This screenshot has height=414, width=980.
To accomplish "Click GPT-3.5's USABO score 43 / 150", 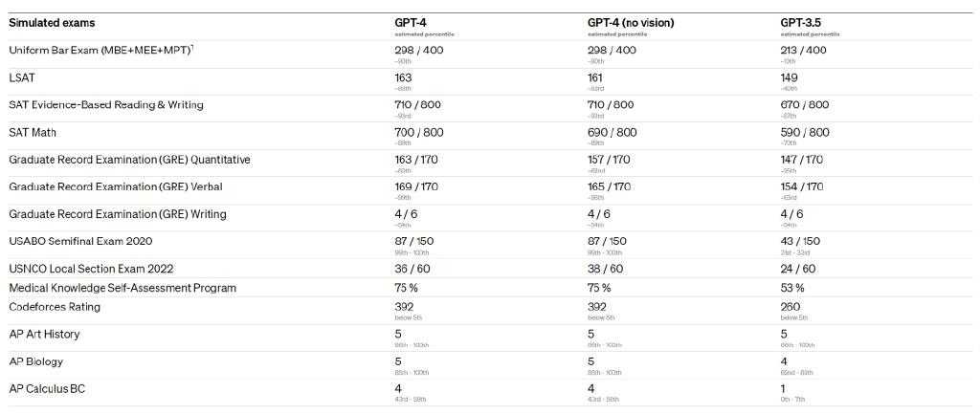I will pyautogui.click(x=800, y=242).
